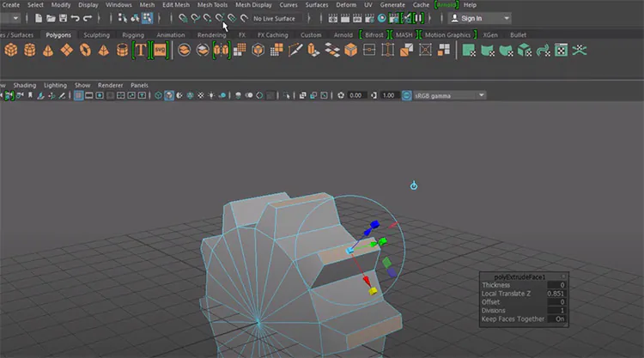
Task: Click the Undo arrow icon
Action: 75,18
